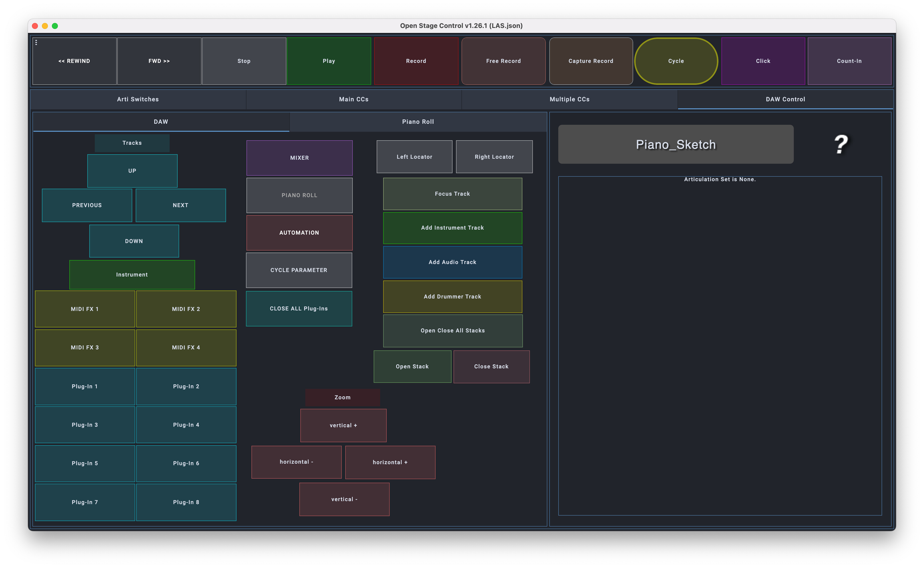Open the MIXER window button
This screenshot has width=924, height=568.
pyautogui.click(x=299, y=158)
